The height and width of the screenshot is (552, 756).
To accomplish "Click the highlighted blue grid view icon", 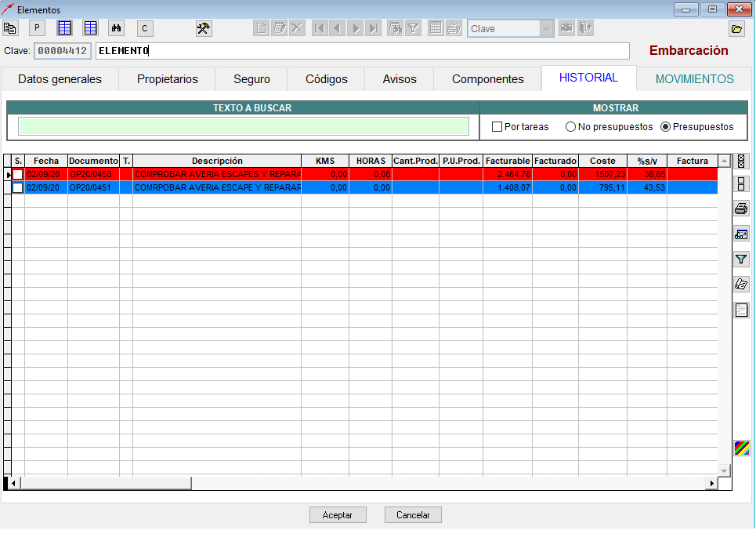I will click(x=64, y=28).
